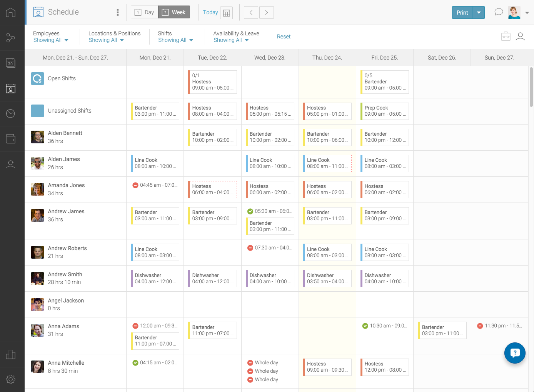
Task: Open the Print options dropdown arrow
Action: pos(479,12)
